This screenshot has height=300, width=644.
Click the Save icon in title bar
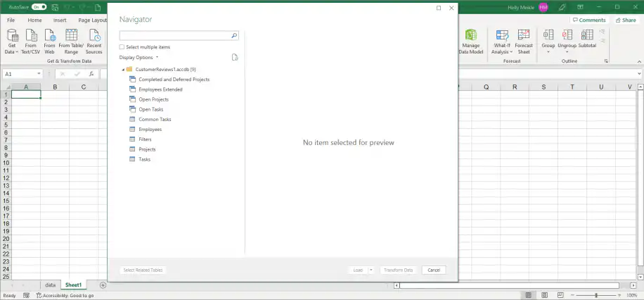pyautogui.click(x=56, y=8)
